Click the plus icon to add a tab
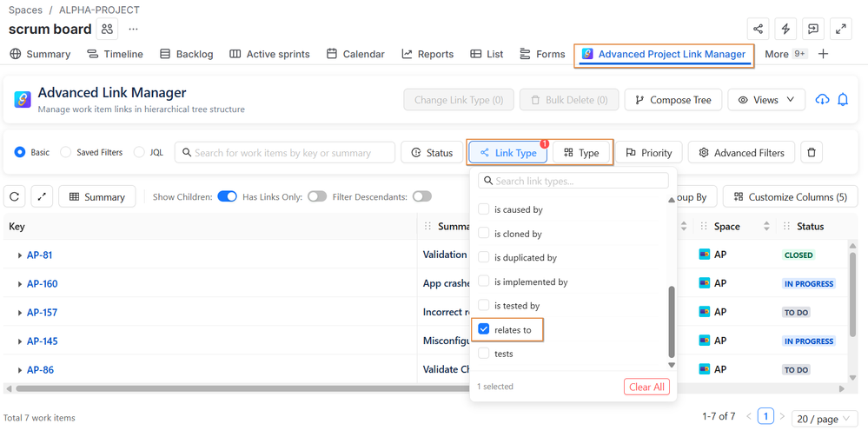Image resolution: width=868 pixels, height=437 pixels. pyautogui.click(x=823, y=54)
